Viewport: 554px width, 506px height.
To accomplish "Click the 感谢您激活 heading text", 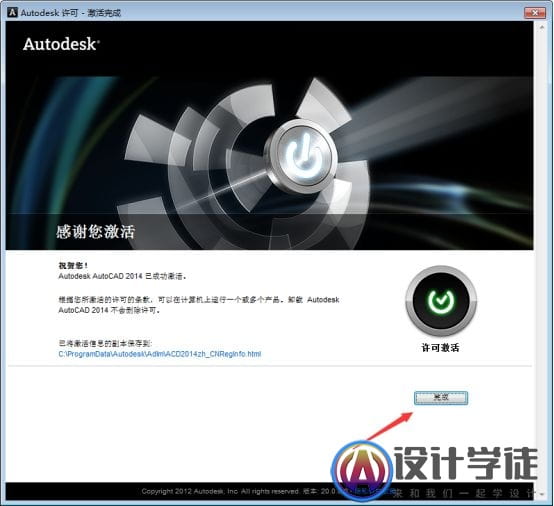I will [95, 232].
